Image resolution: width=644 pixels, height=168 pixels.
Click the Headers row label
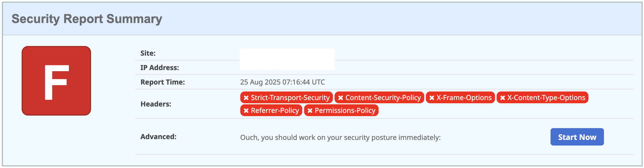156,104
